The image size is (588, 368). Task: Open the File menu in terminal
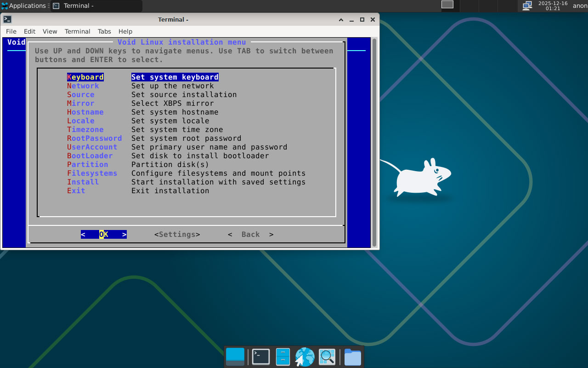[x=11, y=31]
